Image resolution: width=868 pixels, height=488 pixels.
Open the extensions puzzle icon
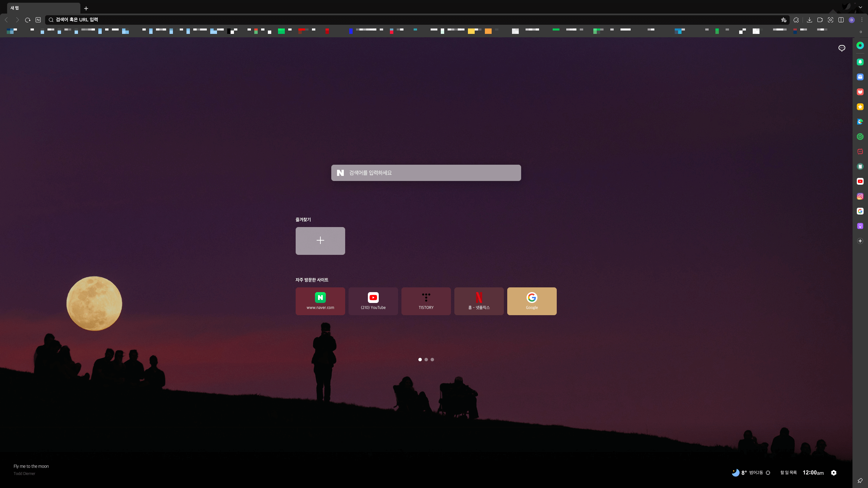pyautogui.click(x=796, y=20)
